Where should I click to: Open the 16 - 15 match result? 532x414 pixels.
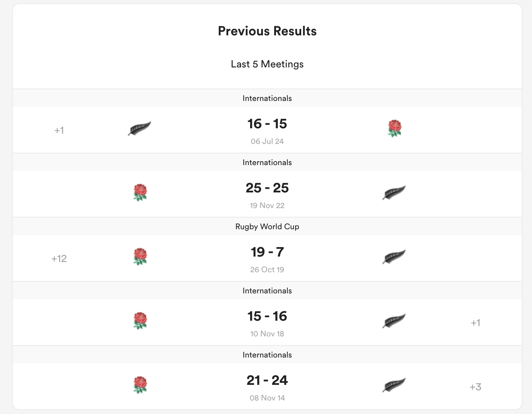tap(267, 124)
